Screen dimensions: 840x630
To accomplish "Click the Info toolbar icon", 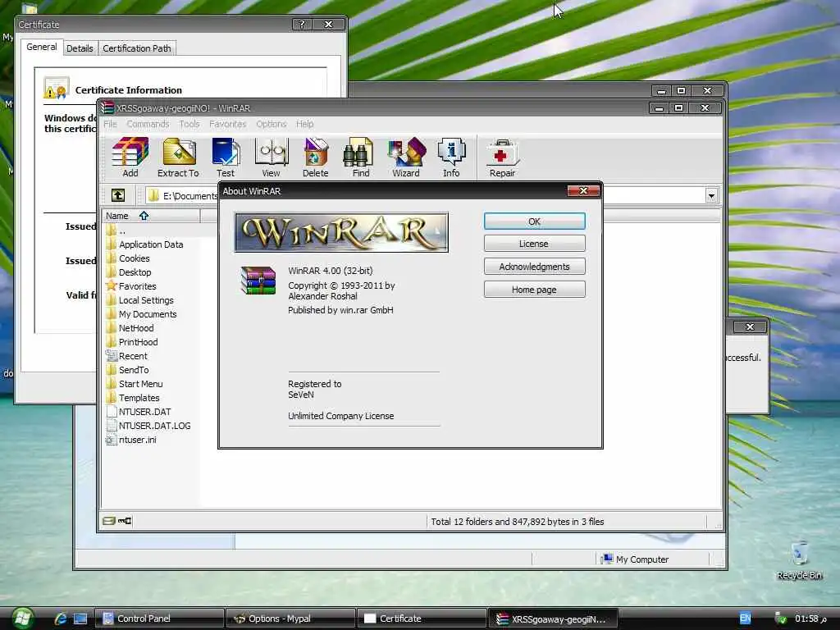I will (451, 157).
